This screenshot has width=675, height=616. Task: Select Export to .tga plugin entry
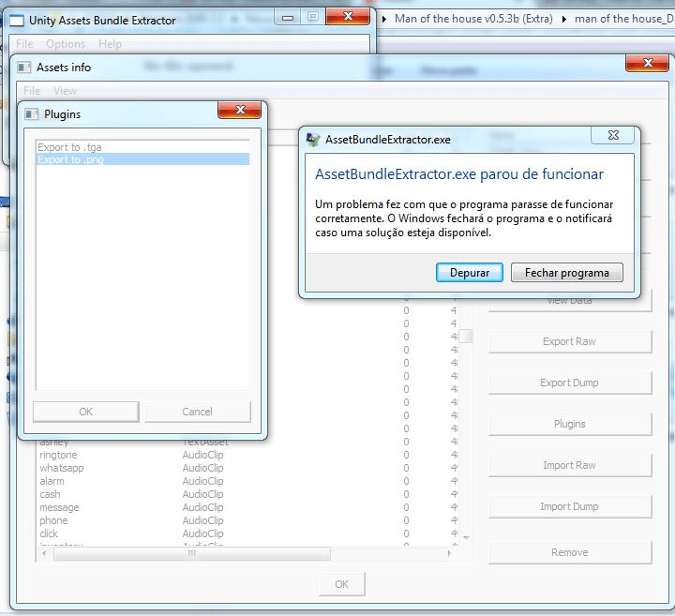[142, 147]
